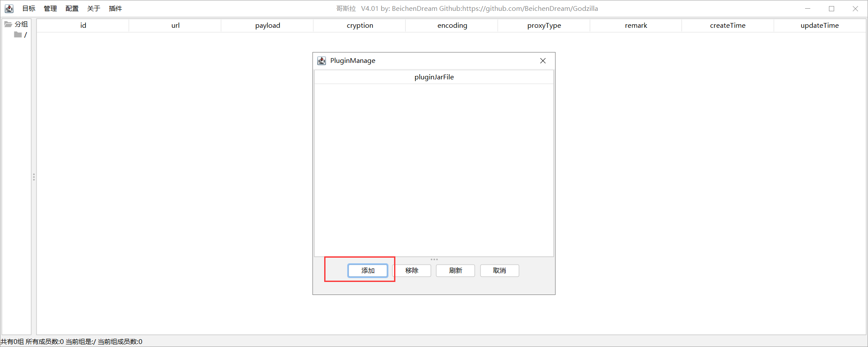
Task: Sort by the cryption column header
Action: pos(360,26)
